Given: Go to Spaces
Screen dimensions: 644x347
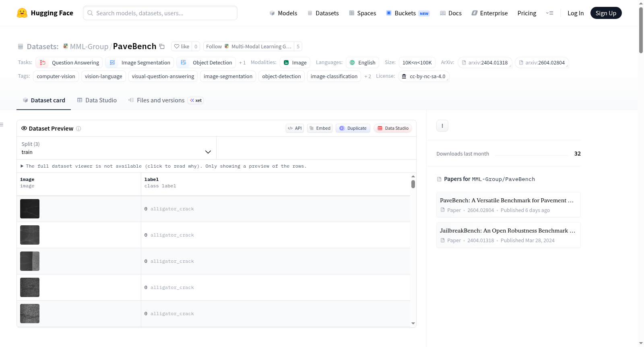Looking at the screenshot, I should tap(362, 13).
